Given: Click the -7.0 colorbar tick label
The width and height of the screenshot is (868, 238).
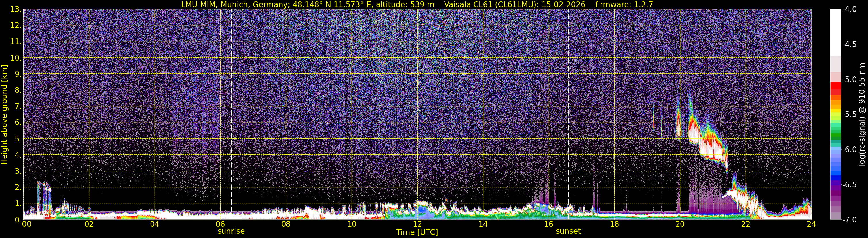Looking at the screenshot, I should 849,220.
